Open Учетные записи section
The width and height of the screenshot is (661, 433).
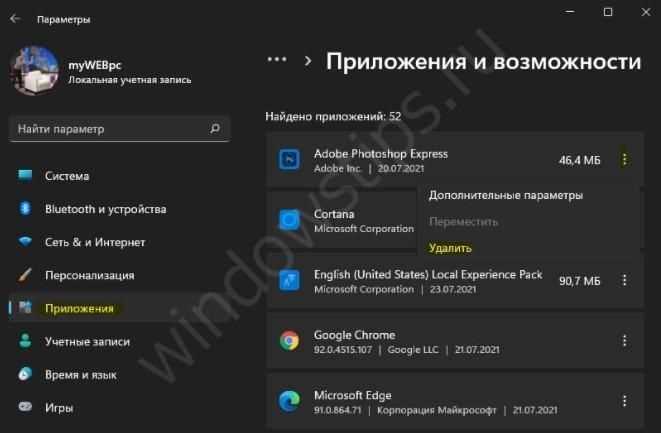pyautogui.click(x=87, y=342)
